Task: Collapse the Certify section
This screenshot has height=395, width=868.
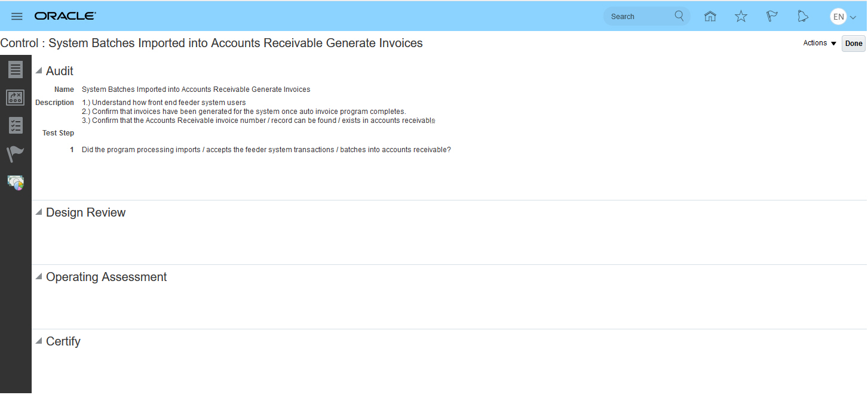Action: pyautogui.click(x=38, y=341)
